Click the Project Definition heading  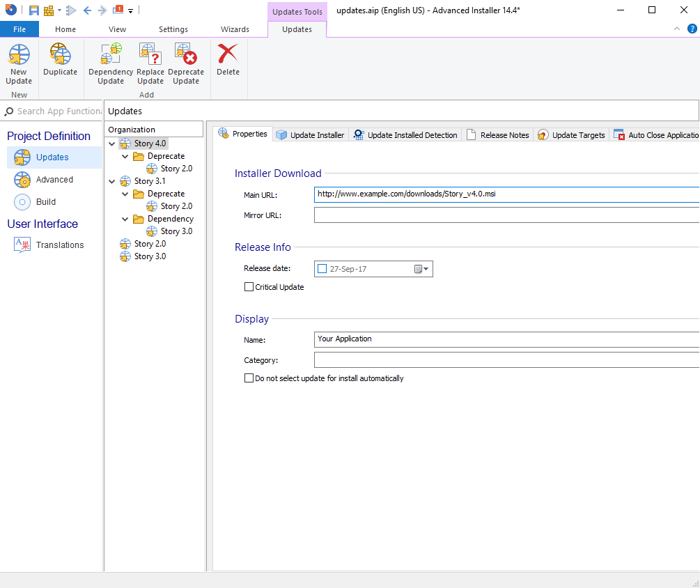coord(49,136)
